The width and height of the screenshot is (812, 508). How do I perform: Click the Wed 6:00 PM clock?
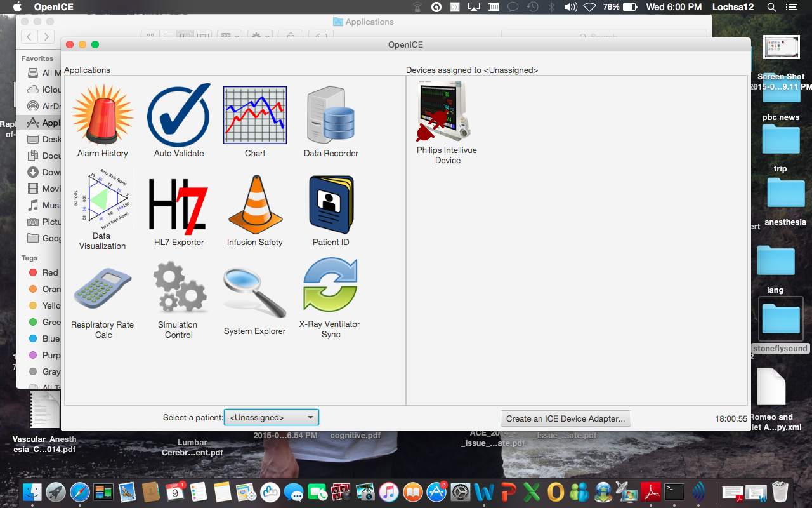pos(674,7)
